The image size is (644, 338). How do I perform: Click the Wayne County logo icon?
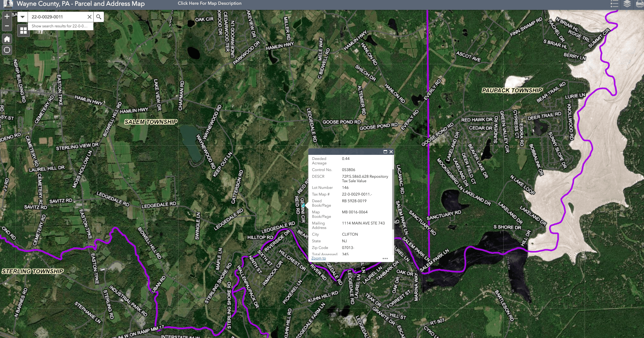pos(8,4)
